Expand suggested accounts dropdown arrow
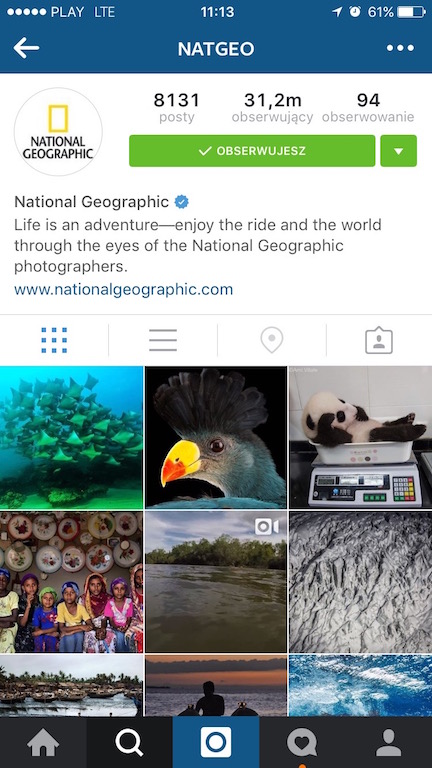Screen dimensions: 432x768 pyautogui.click(x=399, y=151)
